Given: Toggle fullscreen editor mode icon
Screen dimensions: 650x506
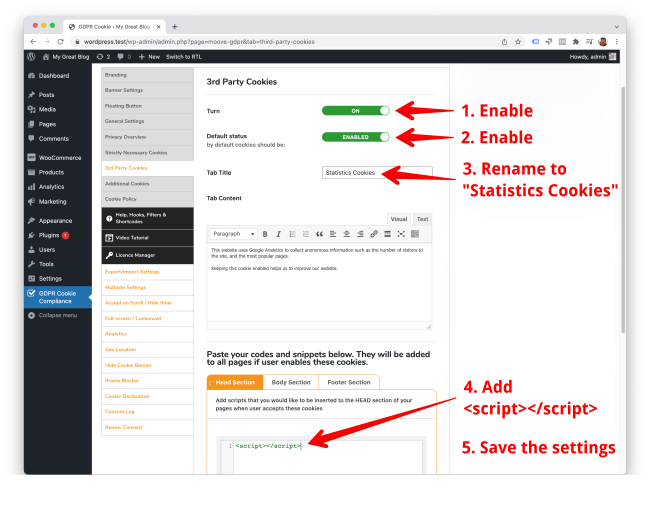Looking at the screenshot, I should (x=401, y=234).
